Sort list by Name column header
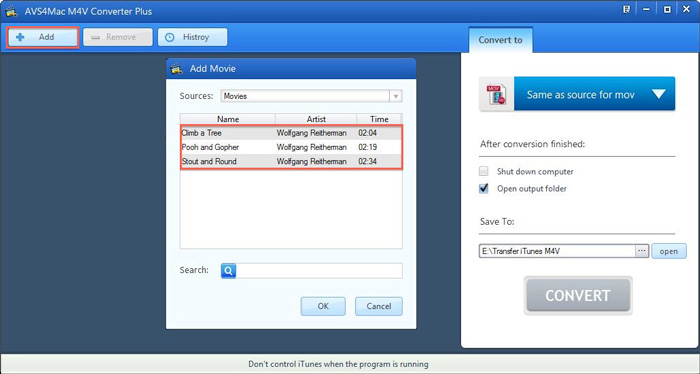The width and height of the screenshot is (700, 374). click(228, 119)
